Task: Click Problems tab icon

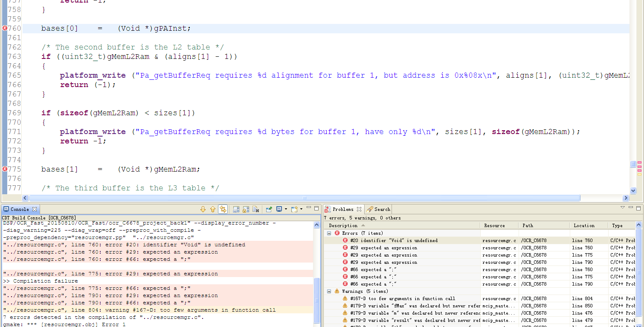Action: (328, 209)
